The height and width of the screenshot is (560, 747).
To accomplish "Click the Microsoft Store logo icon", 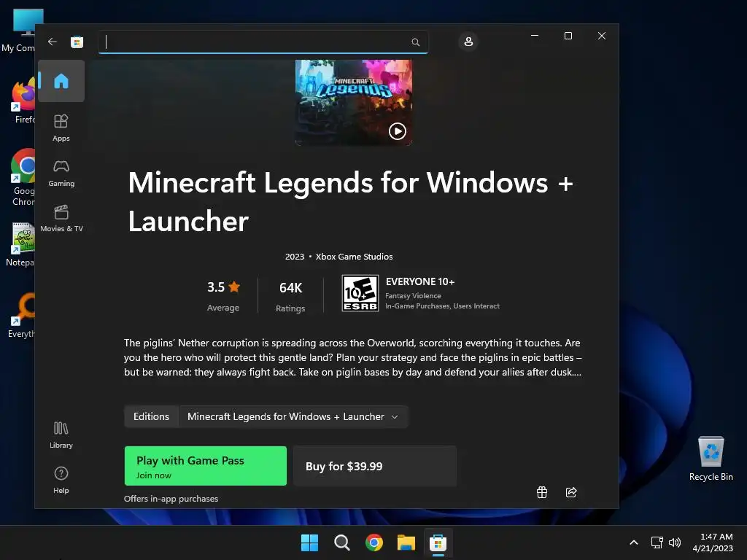I will pos(77,42).
